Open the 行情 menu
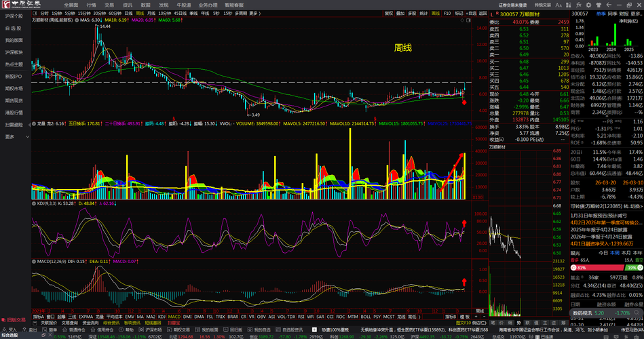Image resolution: width=644 pixels, height=339 pixels. coord(91,5)
